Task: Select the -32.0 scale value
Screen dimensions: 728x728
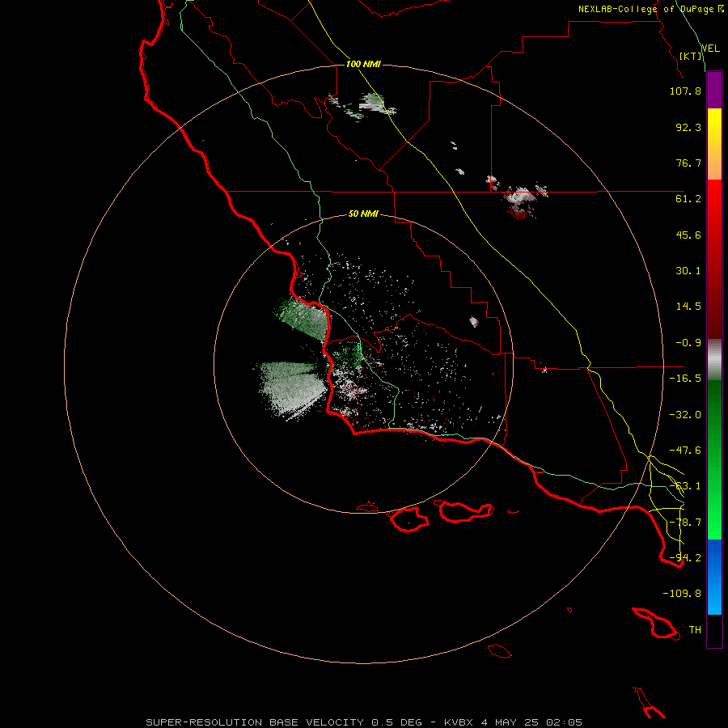Action: point(685,415)
